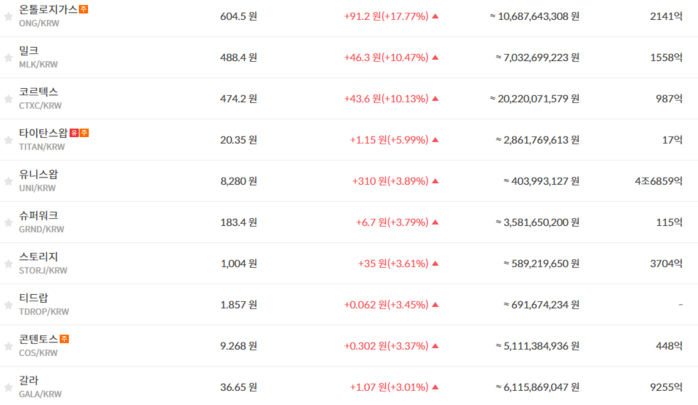Viewport: 698px width, 405px height.
Task: Open the 밀크 coin name link
Action: click(x=28, y=51)
